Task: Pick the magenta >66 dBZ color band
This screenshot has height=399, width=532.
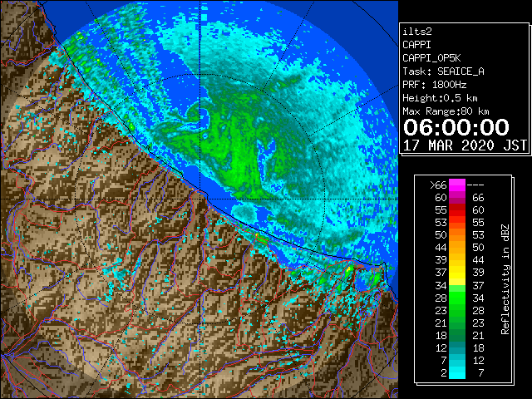Action: [x=457, y=185]
